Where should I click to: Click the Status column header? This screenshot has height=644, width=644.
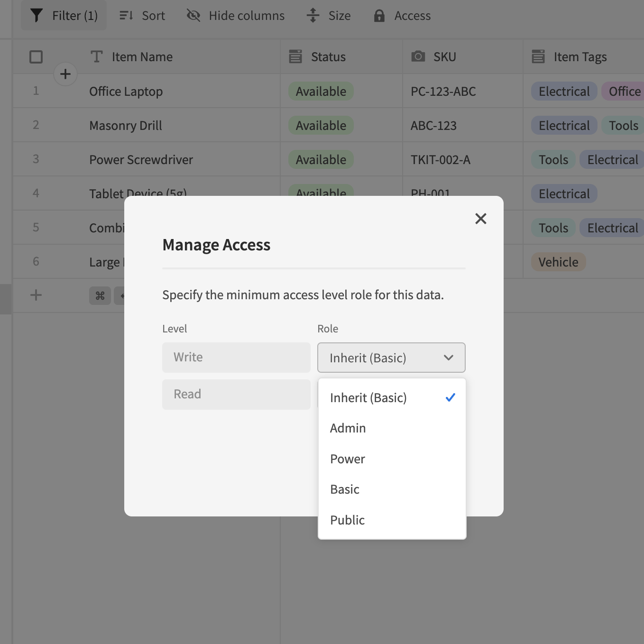click(328, 57)
